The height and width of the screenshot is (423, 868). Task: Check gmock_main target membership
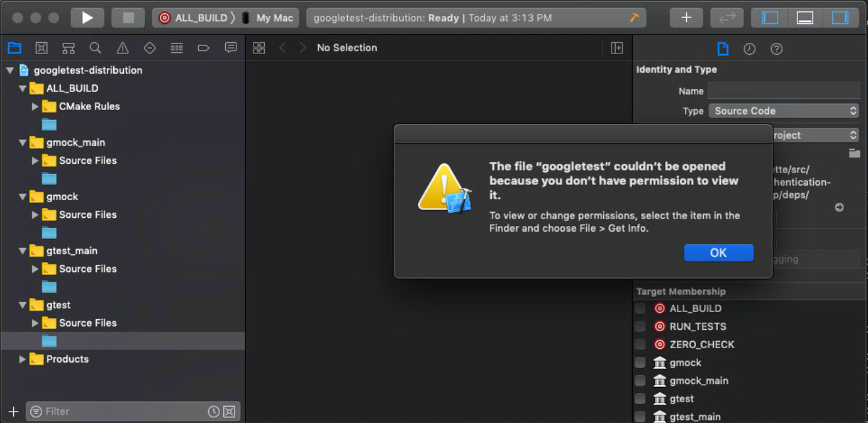[640, 380]
